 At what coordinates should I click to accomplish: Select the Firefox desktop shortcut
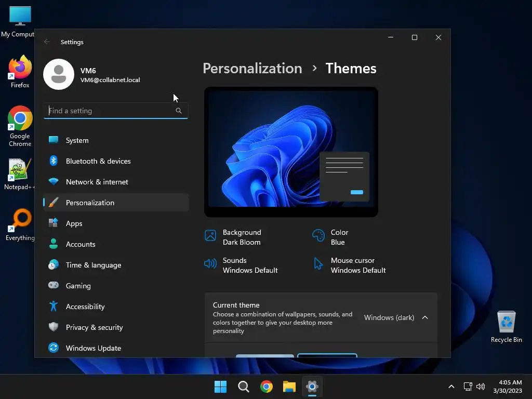point(20,72)
